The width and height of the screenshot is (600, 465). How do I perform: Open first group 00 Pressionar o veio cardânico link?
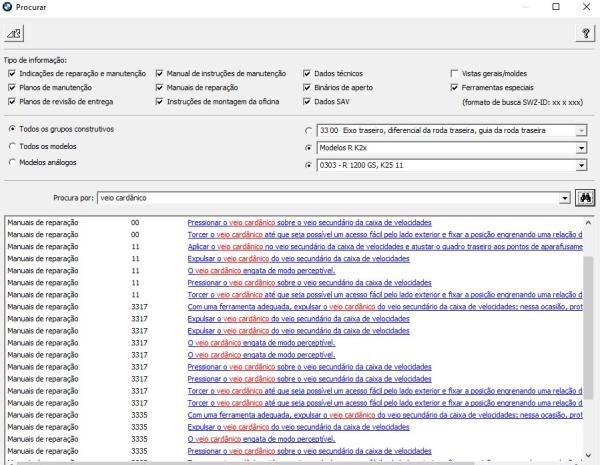click(309, 222)
